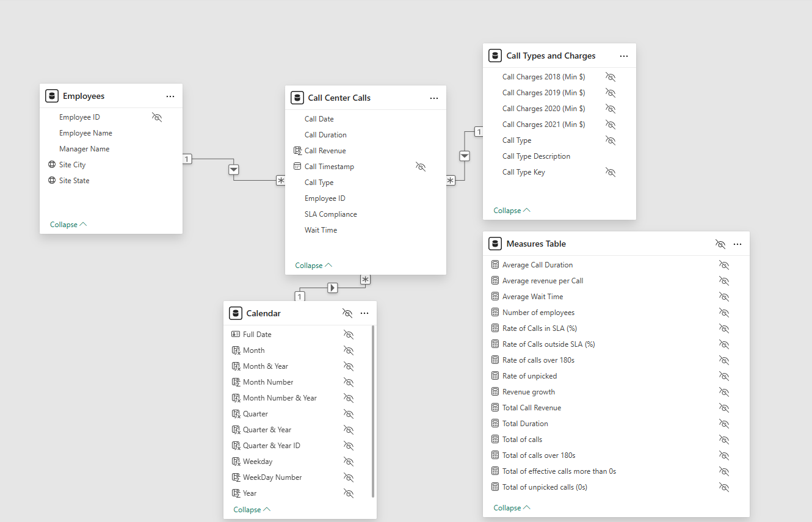The height and width of the screenshot is (522, 812).
Task: Select the SLA Compliance column
Action: pyautogui.click(x=330, y=214)
